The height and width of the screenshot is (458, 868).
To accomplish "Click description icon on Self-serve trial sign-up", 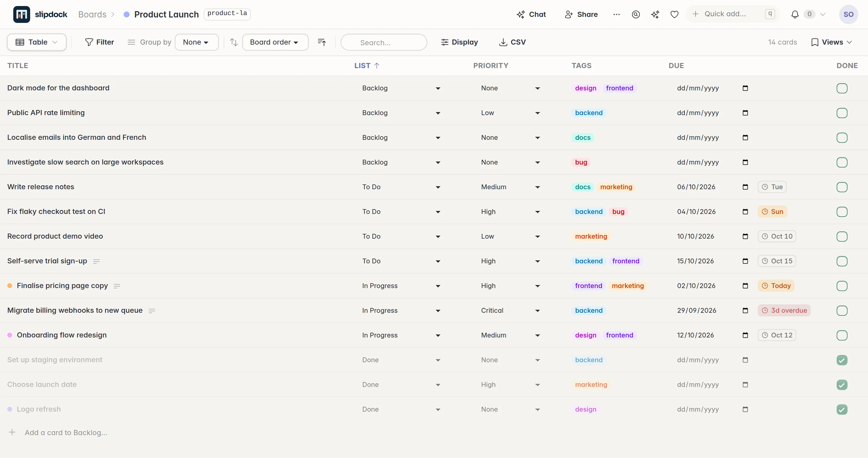I will [96, 261].
